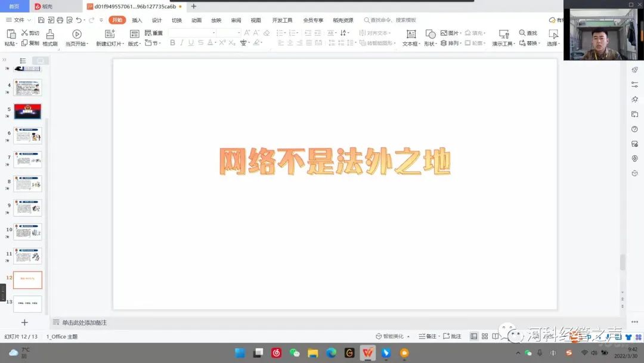Toggle Notes (备注) pane in status bar
644x363 pixels.
(x=428, y=336)
